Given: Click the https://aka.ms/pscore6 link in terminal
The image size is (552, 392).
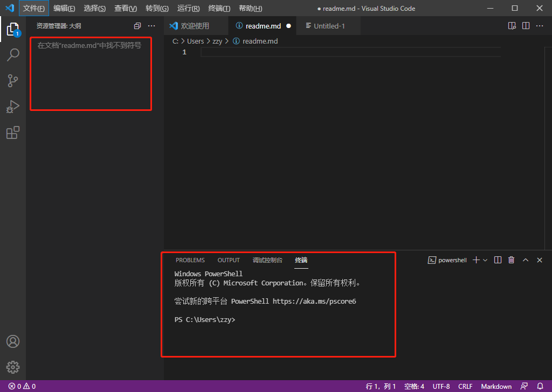Looking at the screenshot, I should tap(314, 302).
